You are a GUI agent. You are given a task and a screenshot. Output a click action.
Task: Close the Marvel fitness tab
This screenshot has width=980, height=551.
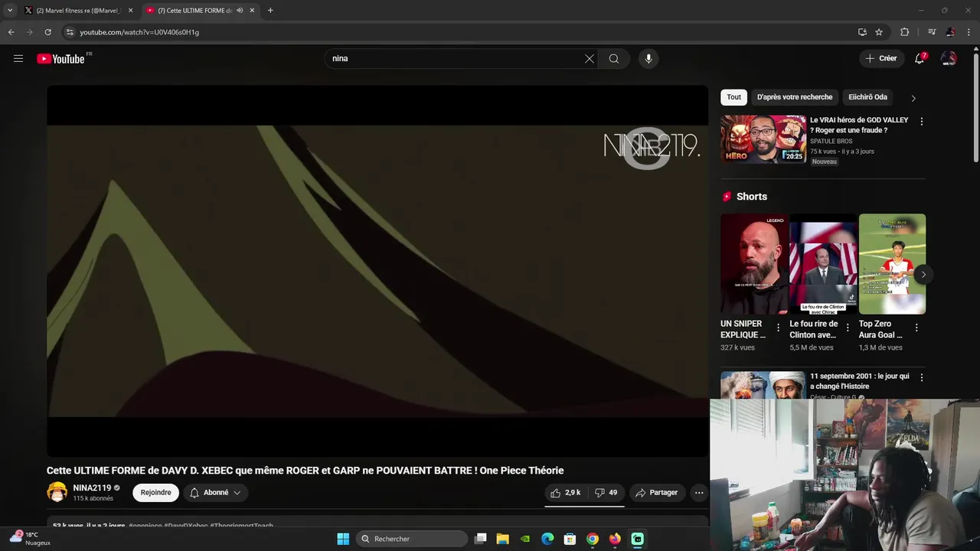tap(130, 11)
